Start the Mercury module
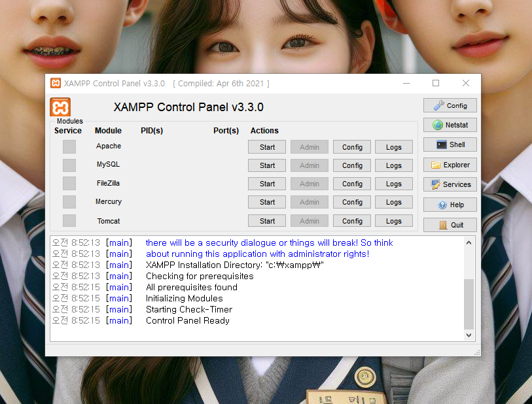The width and height of the screenshot is (532, 404). [267, 202]
